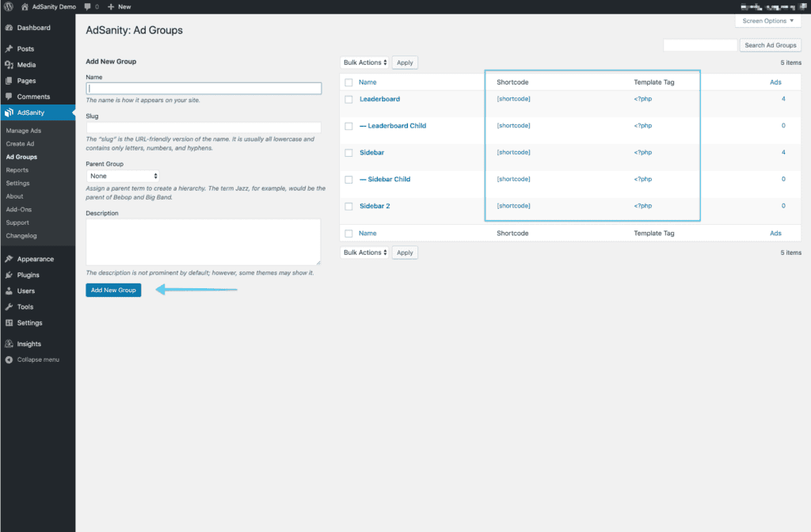Click the Add New Group button
The height and width of the screenshot is (532, 811).
[x=112, y=290]
